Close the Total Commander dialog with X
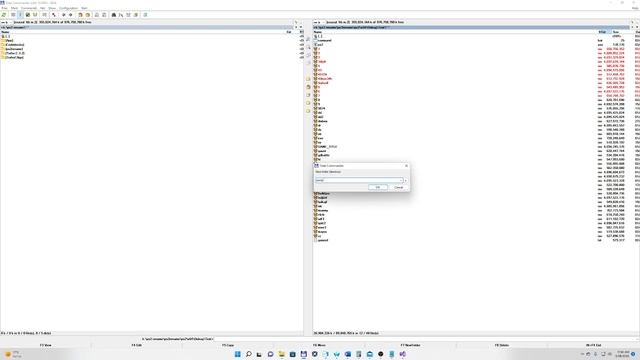Image resolution: width=640 pixels, height=360 pixels. [x=406, y=166]
